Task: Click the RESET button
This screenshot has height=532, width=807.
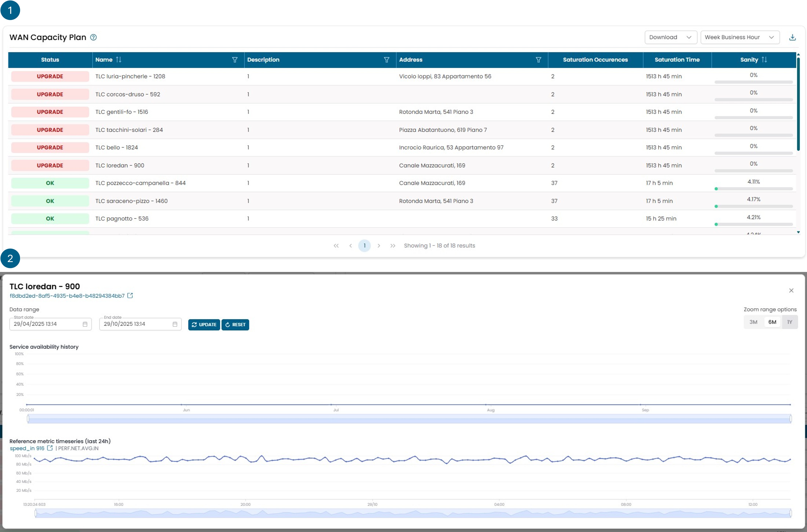Action: (x=235, y=325)
